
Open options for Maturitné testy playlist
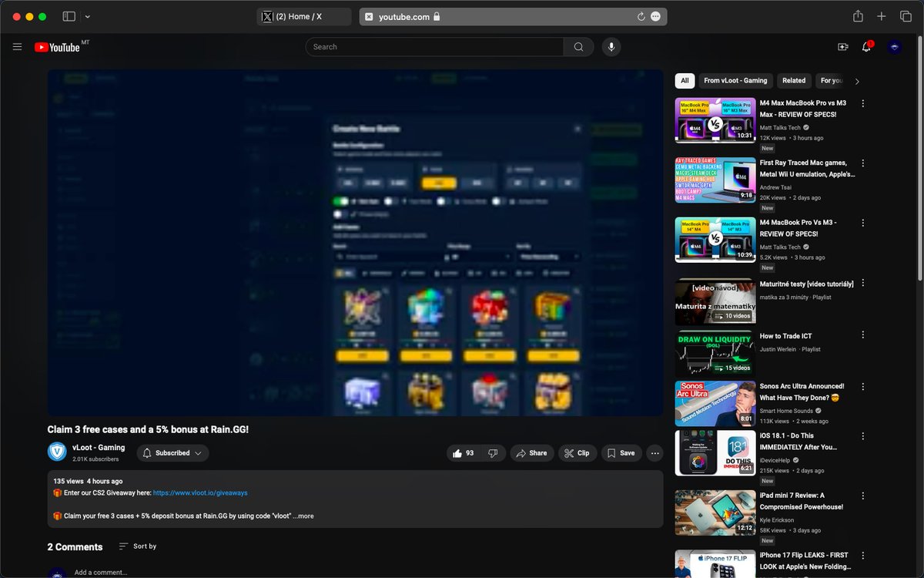pos(863,284)
